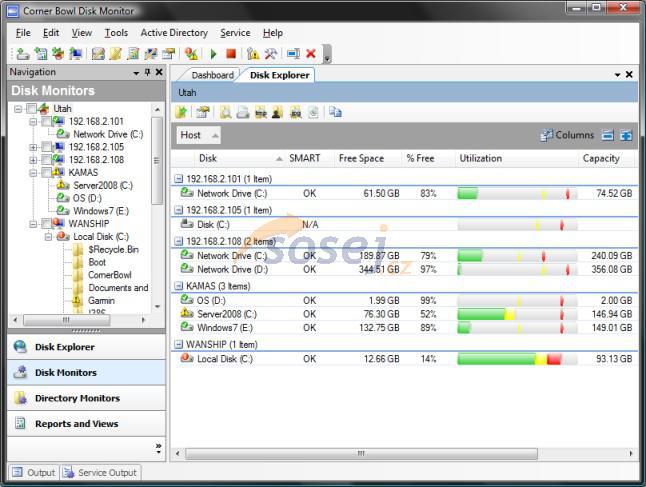Click the copy pages icon in Disk Explorer toolbar

(x=335, y=112)
